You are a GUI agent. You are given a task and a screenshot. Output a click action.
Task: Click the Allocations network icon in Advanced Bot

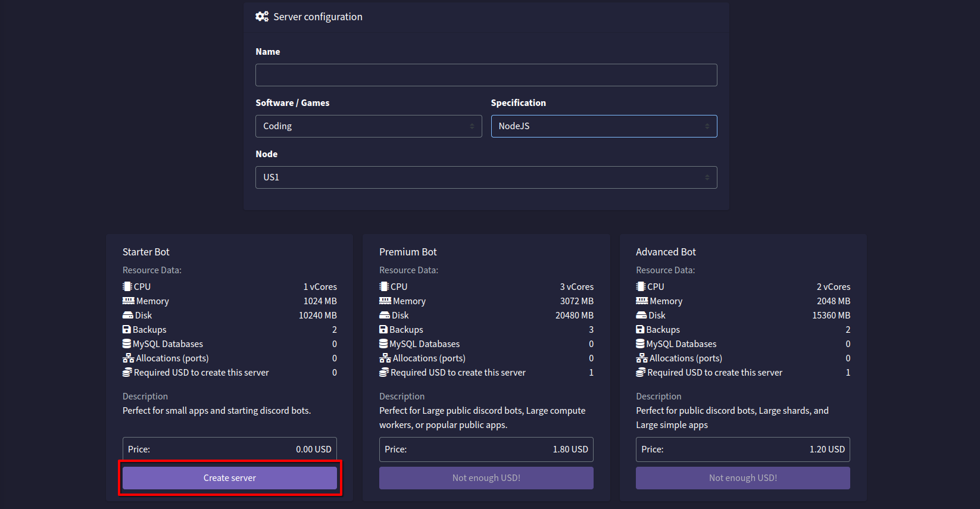(642, 358)
